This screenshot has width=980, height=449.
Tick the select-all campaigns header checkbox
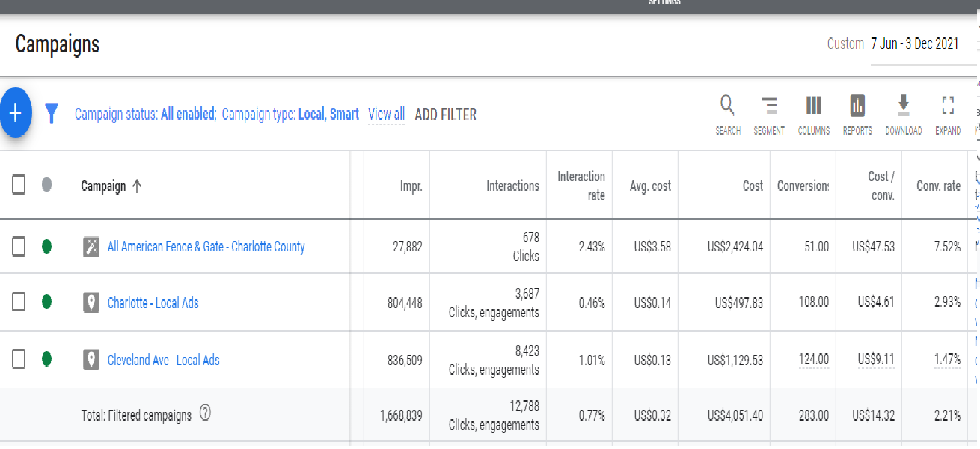click(x=19, y=185)
